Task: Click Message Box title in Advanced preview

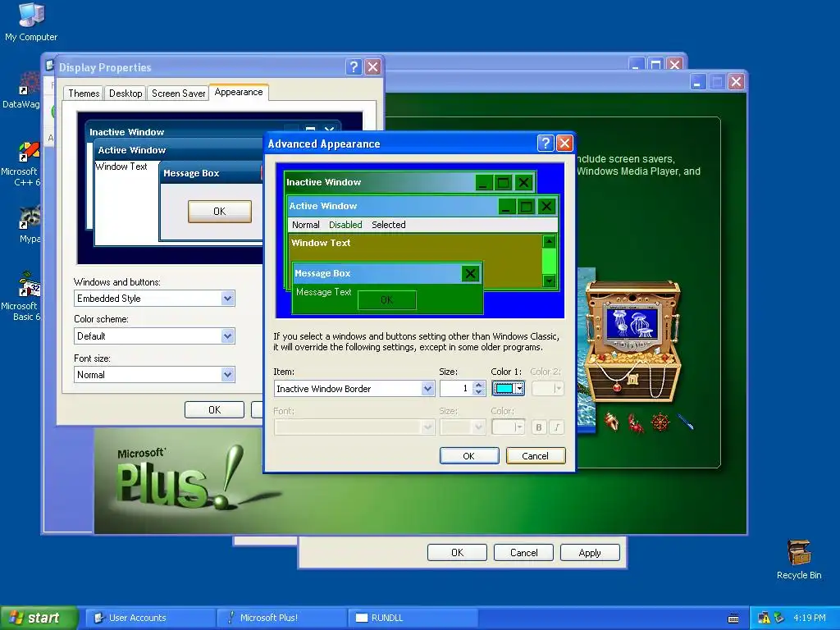Action: point(322,273)
